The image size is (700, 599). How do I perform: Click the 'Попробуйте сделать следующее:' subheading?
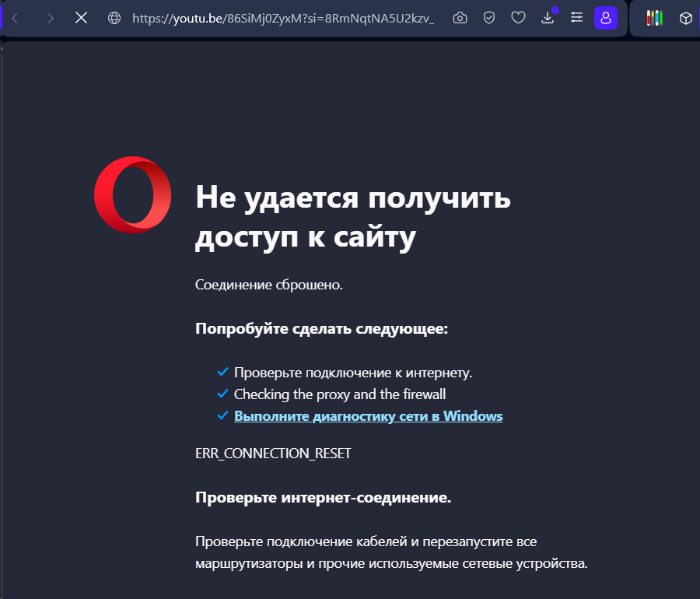coord(321,328)
